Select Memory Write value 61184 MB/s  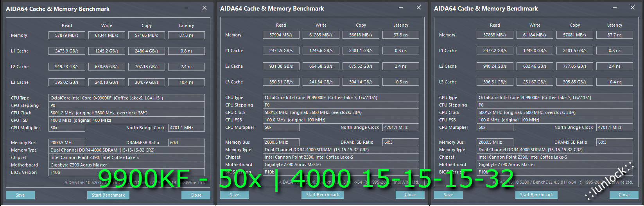[535, 35]
